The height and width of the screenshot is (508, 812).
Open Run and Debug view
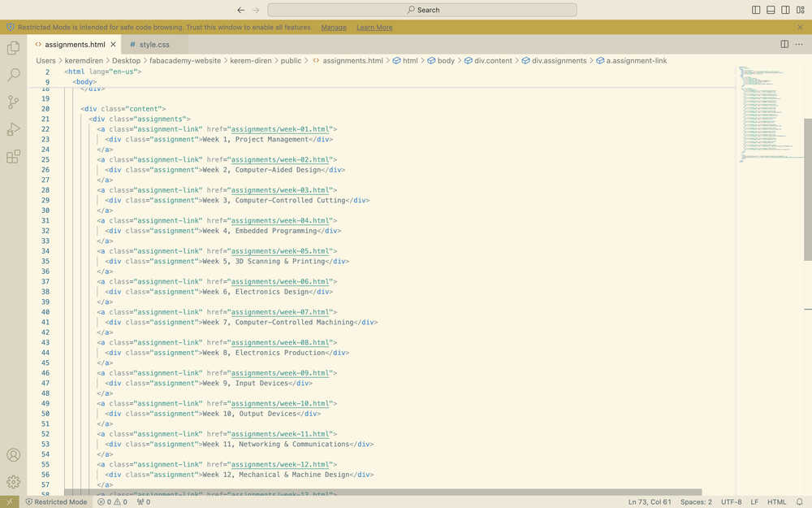(14, 129)
